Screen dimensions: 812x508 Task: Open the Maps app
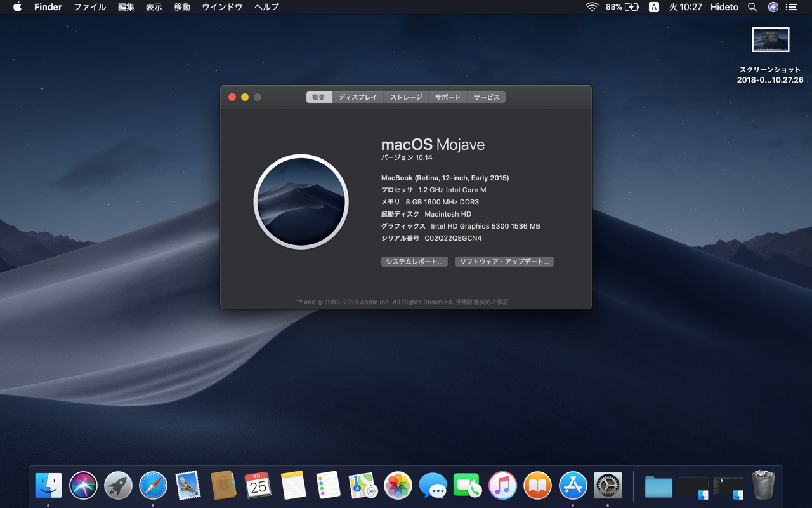[x=362, y=486]
